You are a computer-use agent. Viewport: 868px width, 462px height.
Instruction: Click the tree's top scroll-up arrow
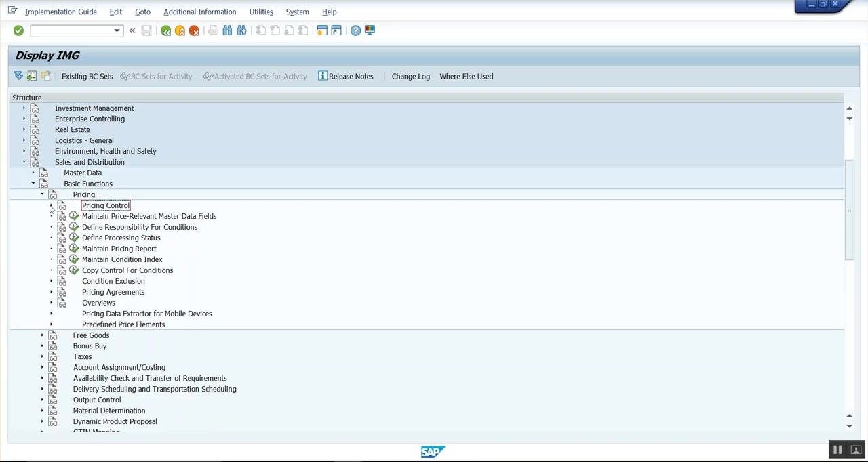pos(849,108)
